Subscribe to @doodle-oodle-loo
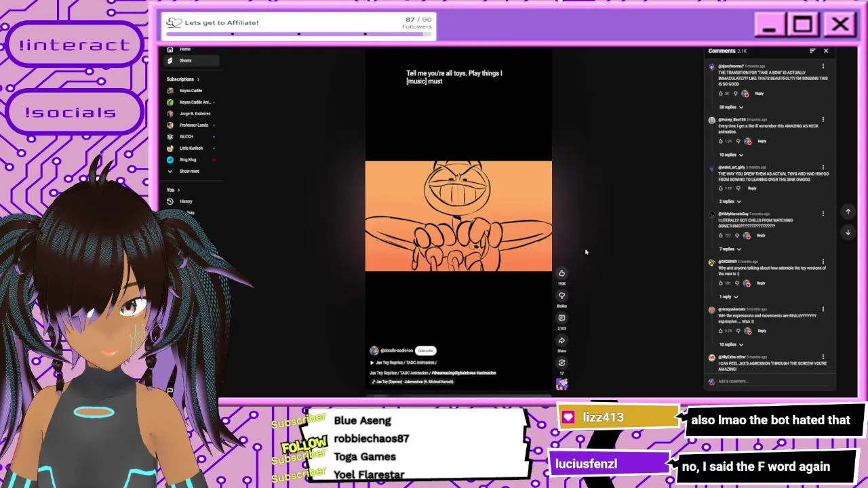This screenshot has width=868, height=488. (426, 350)
